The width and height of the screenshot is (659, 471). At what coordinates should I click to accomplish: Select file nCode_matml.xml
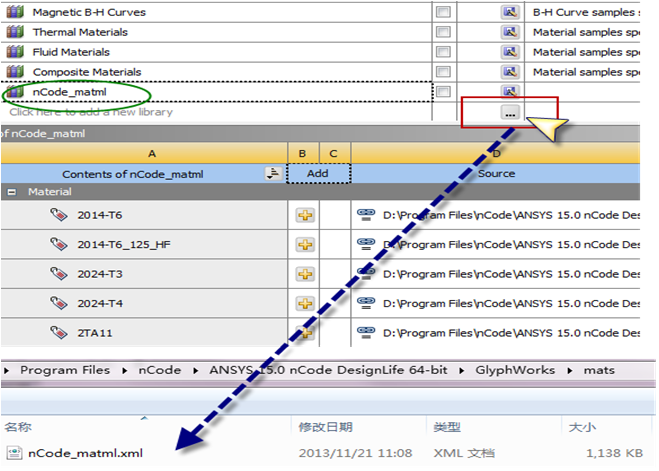pos(85,453)
